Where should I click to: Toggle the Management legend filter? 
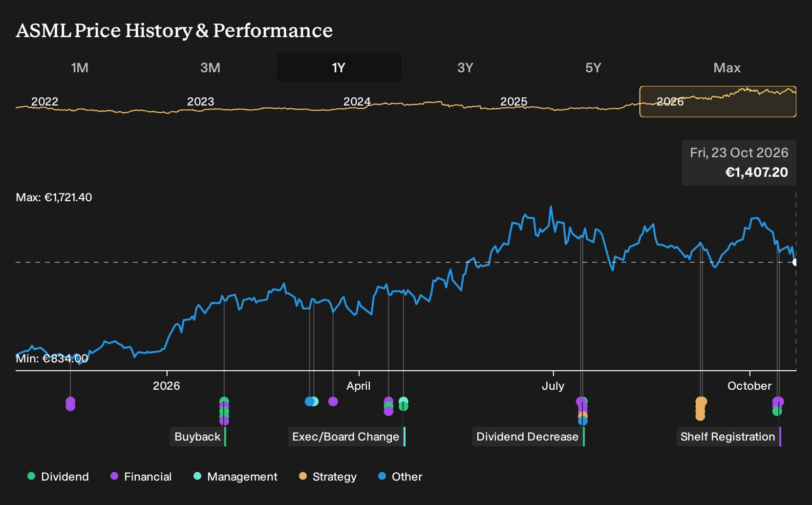[x=235, y=477]
